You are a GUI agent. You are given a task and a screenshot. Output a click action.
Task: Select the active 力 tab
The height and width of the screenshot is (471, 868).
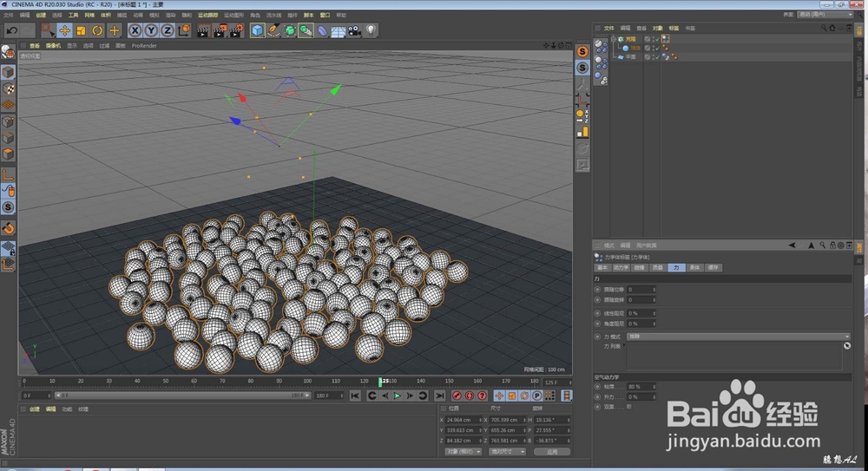tap(676, 267)
